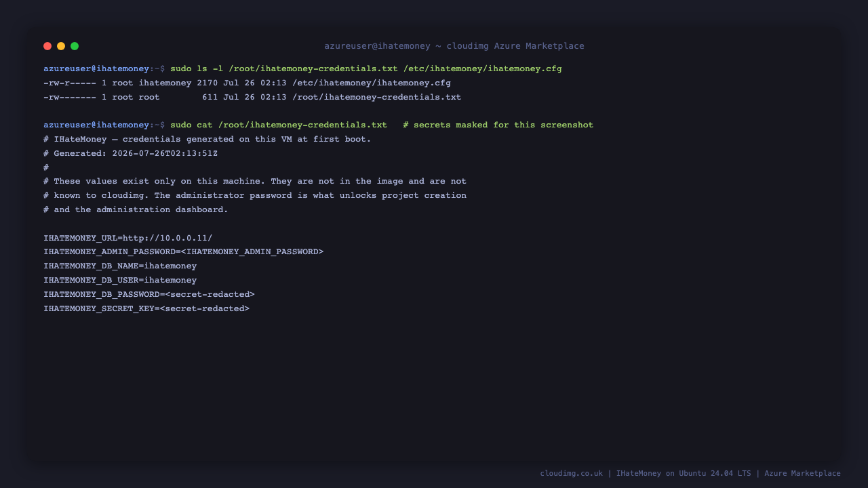Screen dimensions: 868x488
Task: Click the '# and the administration dashboard.' line
Action: 136,209
